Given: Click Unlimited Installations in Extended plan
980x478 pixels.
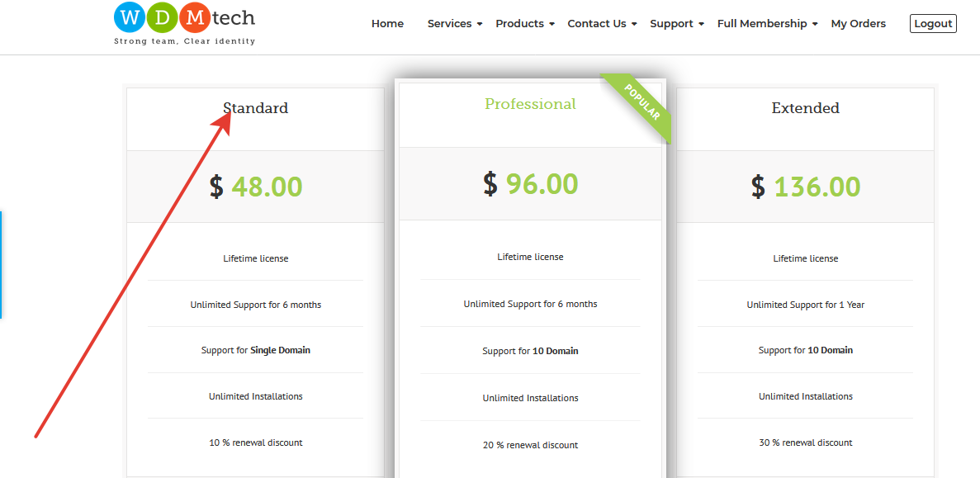Looking at the screenshot, I should click(x=806, y=396).
